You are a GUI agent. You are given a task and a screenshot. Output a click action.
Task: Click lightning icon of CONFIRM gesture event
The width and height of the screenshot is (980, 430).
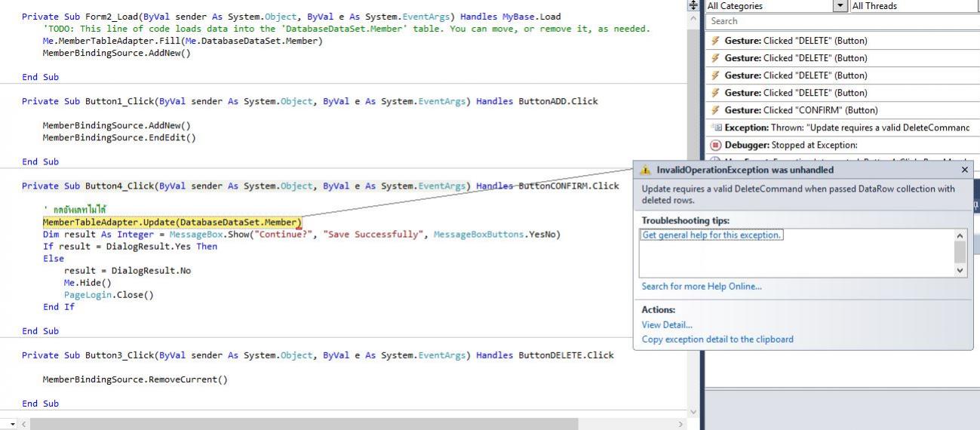point(715,110)
